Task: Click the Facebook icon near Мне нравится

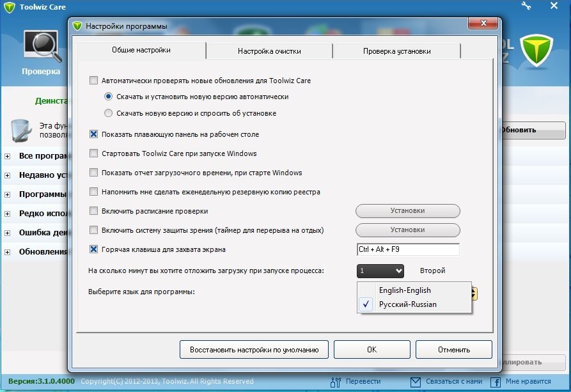Action: 496,382
